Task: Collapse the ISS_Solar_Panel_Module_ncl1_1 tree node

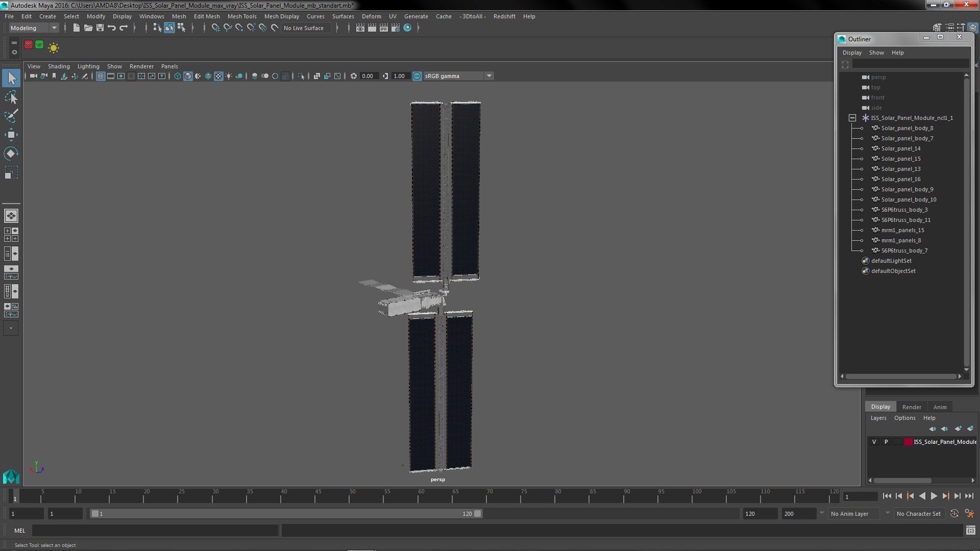Action: click(852, 118)
